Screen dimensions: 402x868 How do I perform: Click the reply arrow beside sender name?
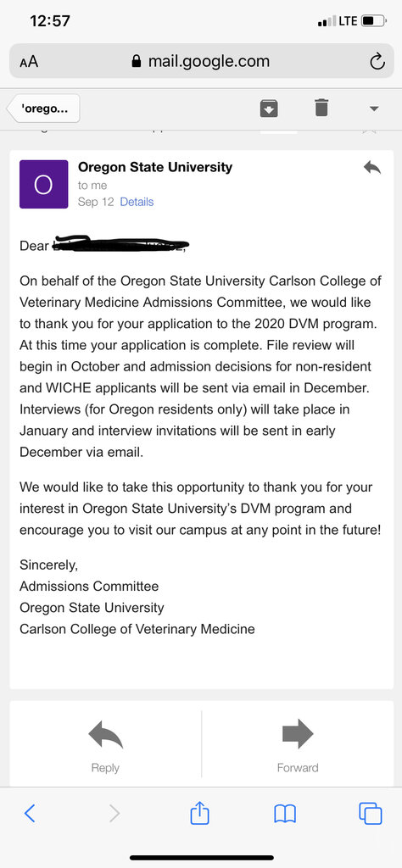point(372,167)
